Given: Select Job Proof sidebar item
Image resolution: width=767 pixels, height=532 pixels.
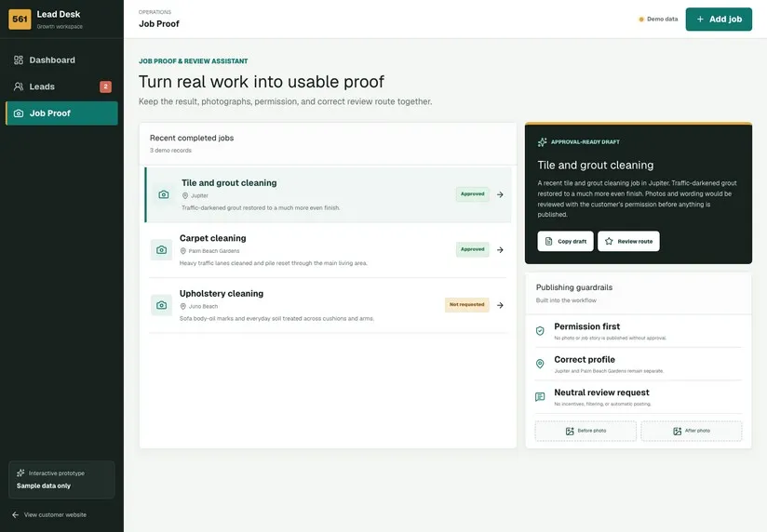Looking at the screenshot, I should (x=61, y=113).
